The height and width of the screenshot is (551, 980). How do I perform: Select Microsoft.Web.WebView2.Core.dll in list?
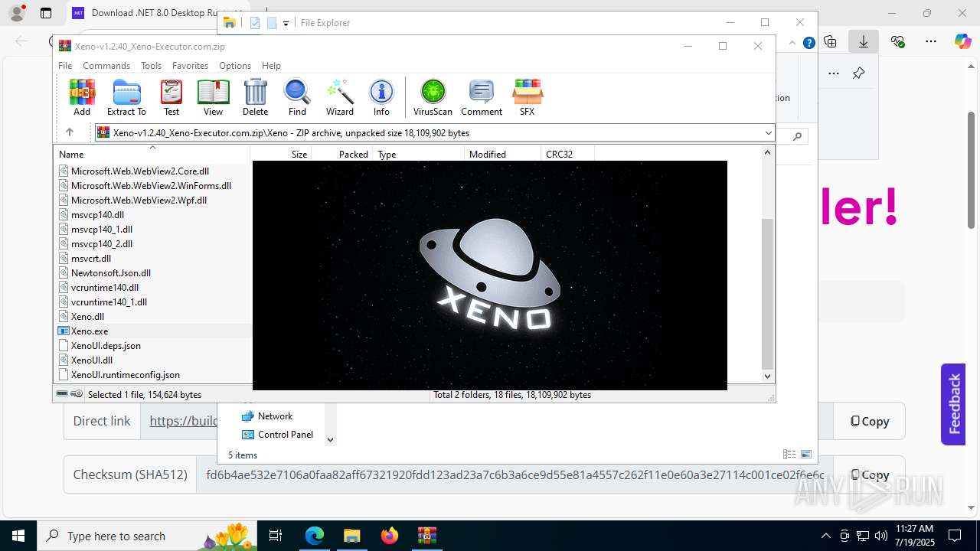click(139, 171)
